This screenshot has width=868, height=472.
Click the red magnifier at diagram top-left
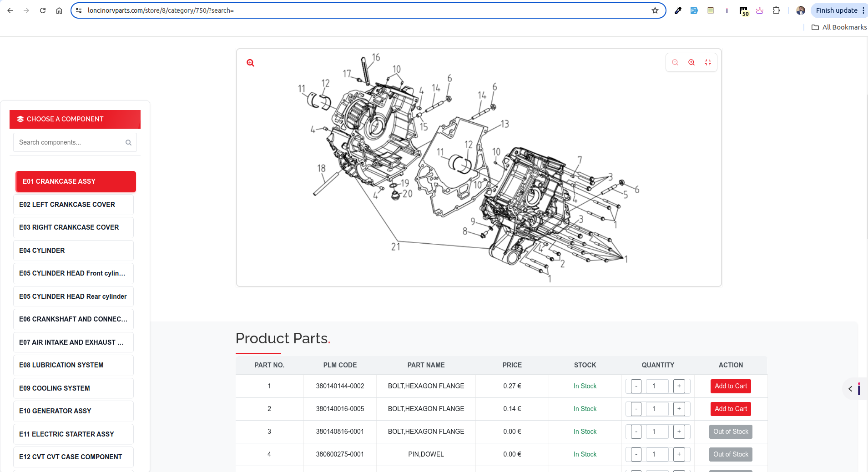pyautogui.click(x=250, y=63)
